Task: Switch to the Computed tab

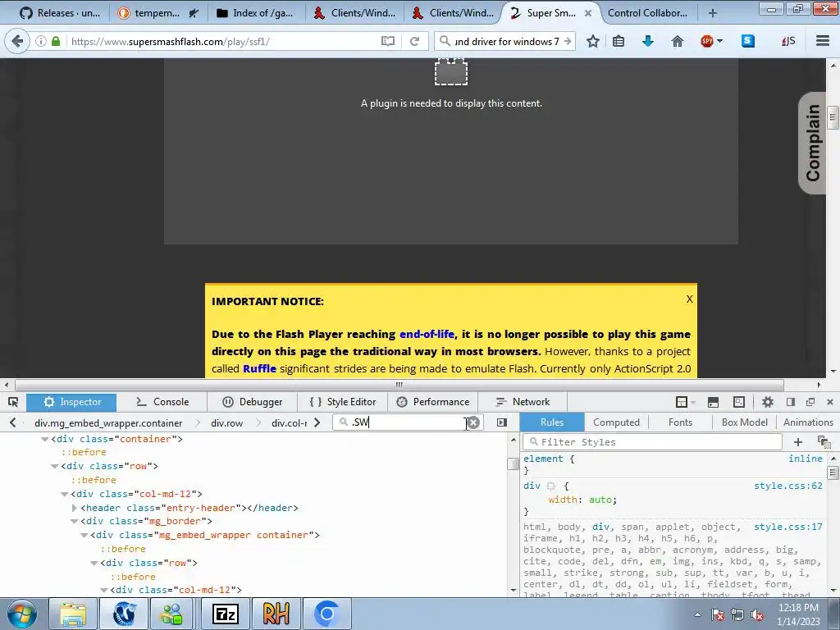Action: point(616,422)
